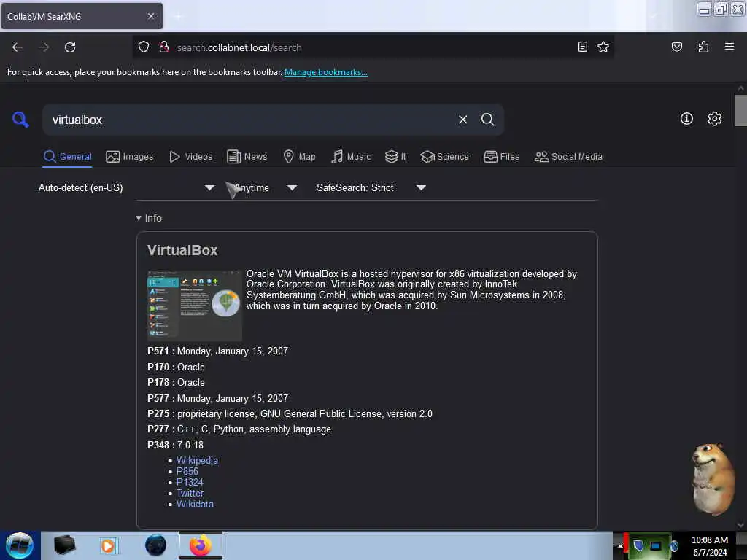The width and height of the screenshot is (747, 560).
Task: Toggle reader view icon in address bar
Action: point(582,47)
